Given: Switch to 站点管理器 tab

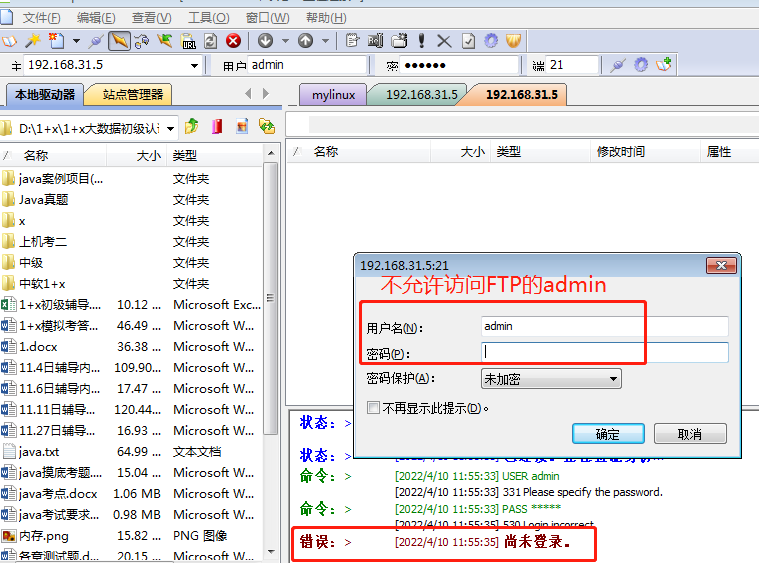Looking at the screenshot, I should tap(133, 94).
